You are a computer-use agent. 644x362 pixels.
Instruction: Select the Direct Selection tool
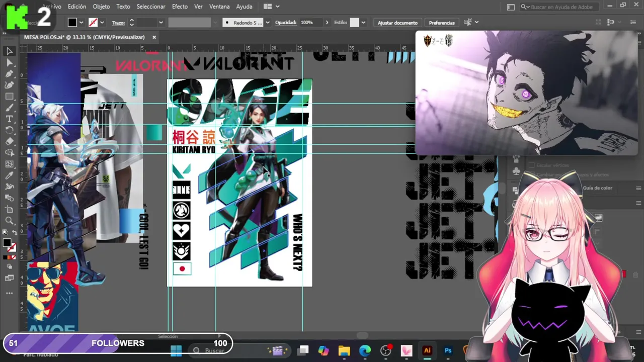[x=9, y=63]
